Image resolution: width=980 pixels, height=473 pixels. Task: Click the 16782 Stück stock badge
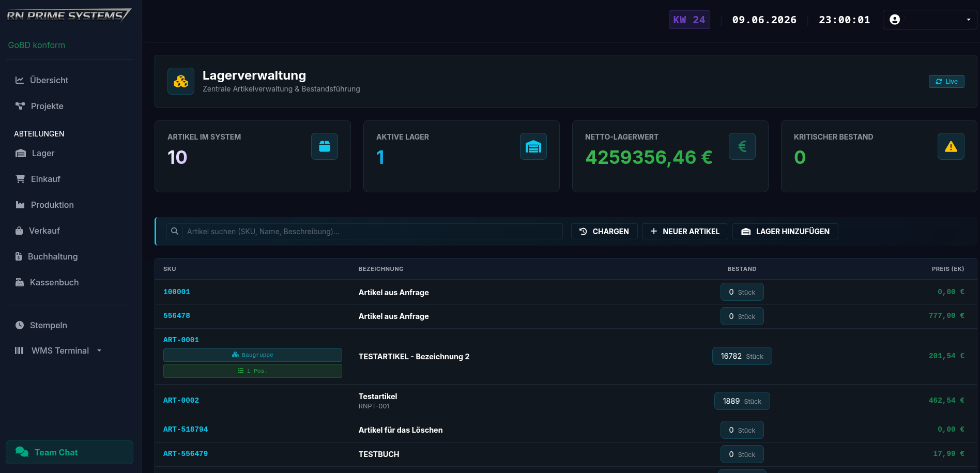tap(742, 356)
